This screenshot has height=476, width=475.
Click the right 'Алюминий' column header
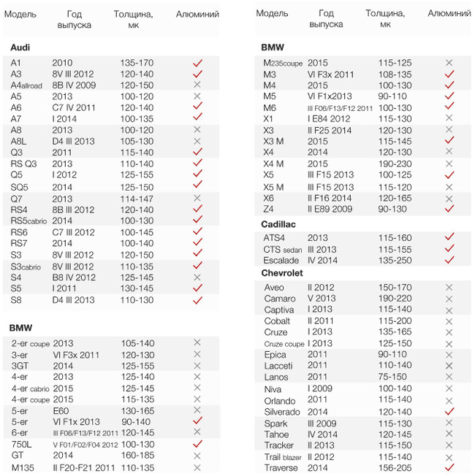[x=449, y=14]
